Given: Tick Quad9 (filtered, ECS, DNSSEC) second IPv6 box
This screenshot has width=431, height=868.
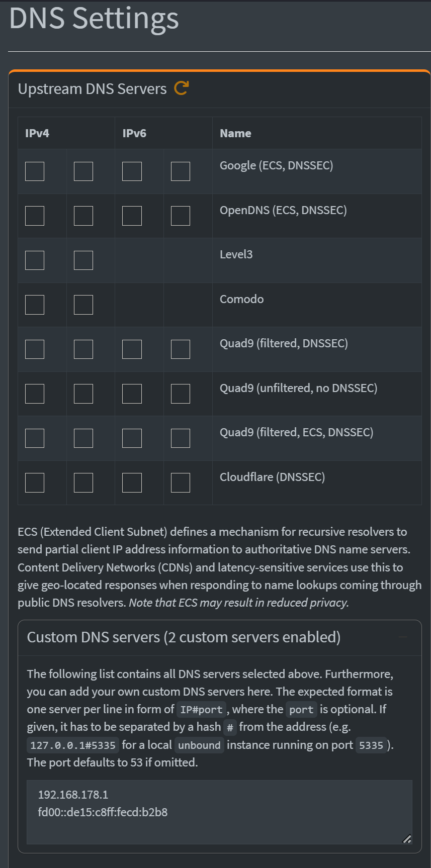Looking at the screenshot, I should click(181, 438).
